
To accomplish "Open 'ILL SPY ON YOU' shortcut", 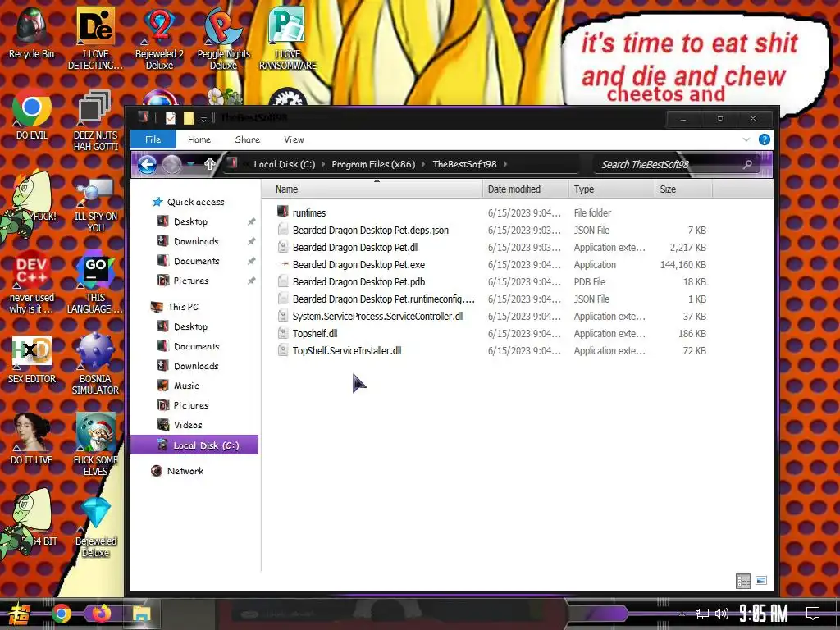I will 95,204.
